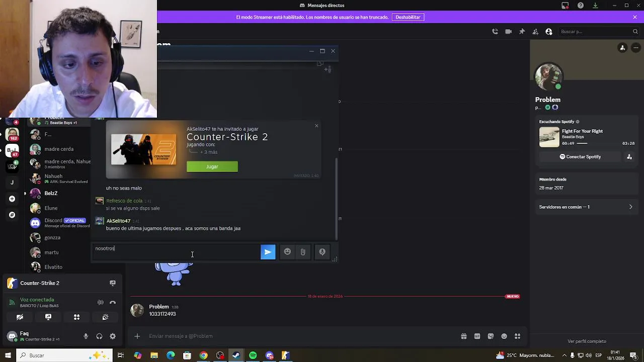Screen dimensions: 644x362
Task: Open the GIF picker
Action: pyautogui.click(x=477, y=336)
